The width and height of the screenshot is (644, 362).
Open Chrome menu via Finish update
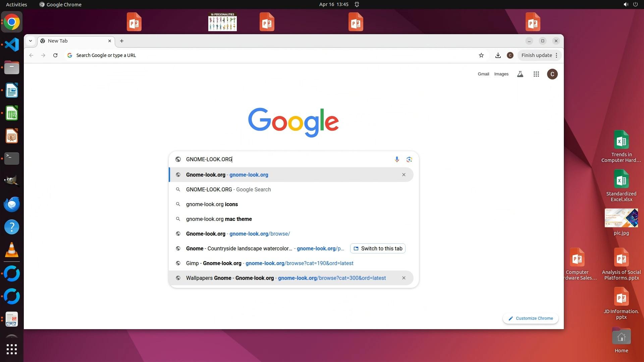539,55
